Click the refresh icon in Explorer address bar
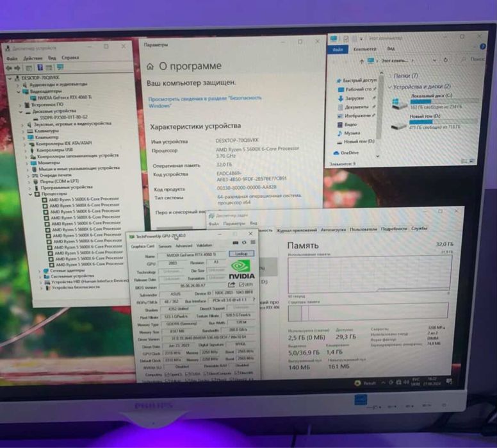This screenshot has width=497, height=448. click(x=446, y=60)
